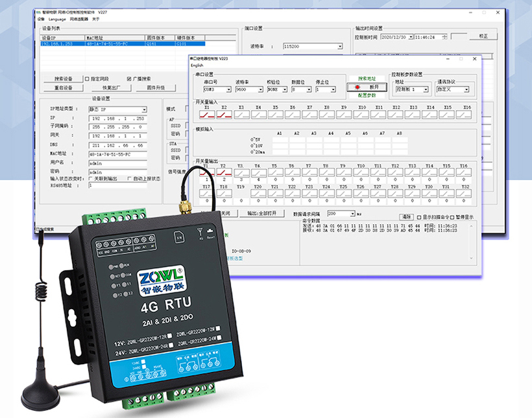Screen dimensions: 532x418
Task: Expand the IP地址类型 静态 IP dropdown
Action: 144,110
